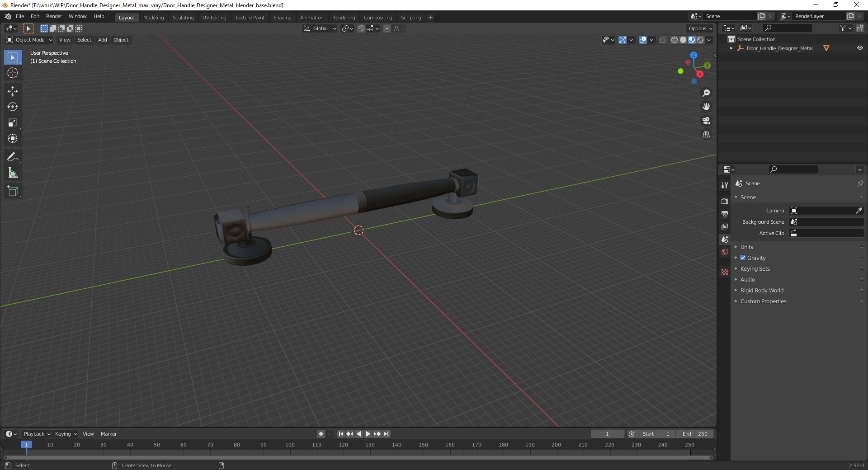Switch to the Shading workspace tab
The width and height of the screenshot is (868, 470).
pos(282,18)
